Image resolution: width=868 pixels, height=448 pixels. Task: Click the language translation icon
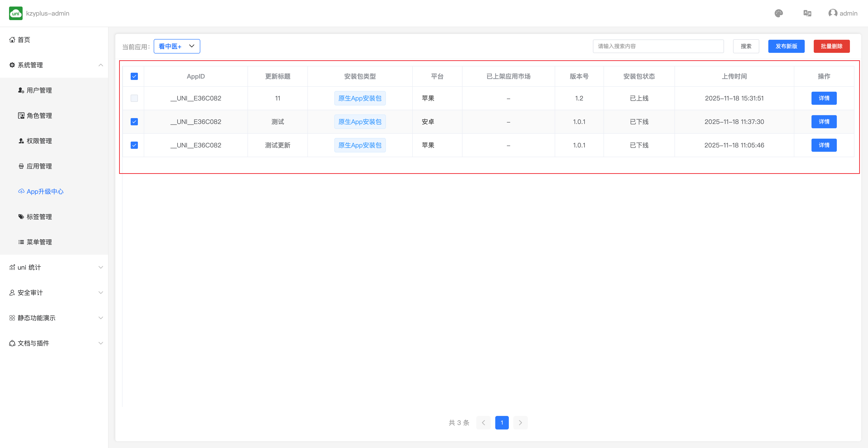click(x=807, y=14)
